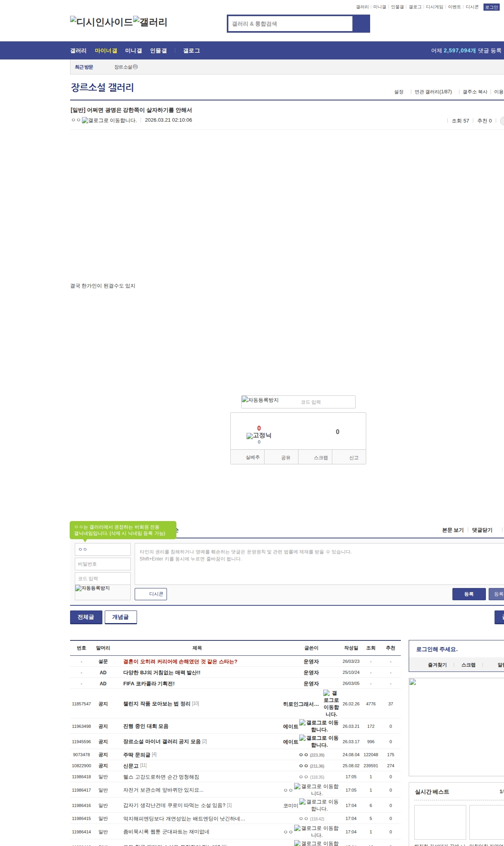Screen dimensions: 504x846
Task: Click the 실베추 button
Action: 248,457
